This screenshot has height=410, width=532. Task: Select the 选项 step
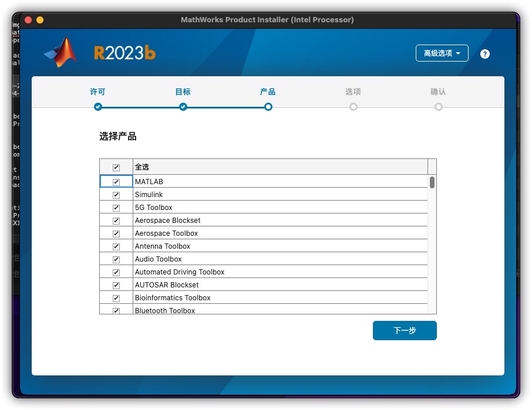pos(353,92)
